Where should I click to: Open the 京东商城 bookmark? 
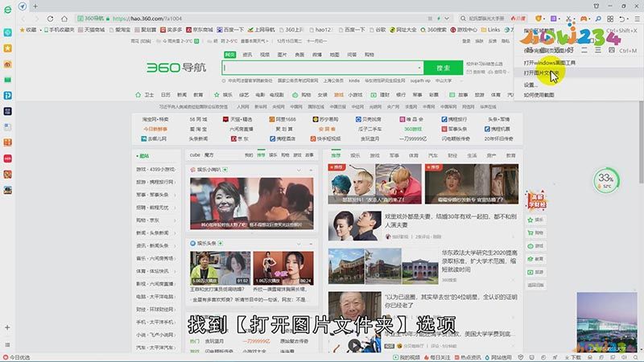199,30
